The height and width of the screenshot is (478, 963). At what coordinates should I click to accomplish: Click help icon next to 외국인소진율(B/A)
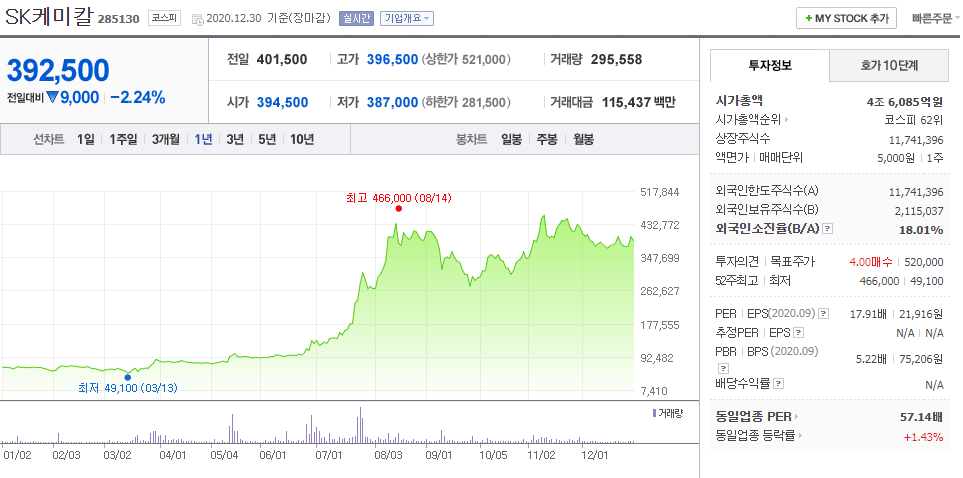(x=828, y=229)
